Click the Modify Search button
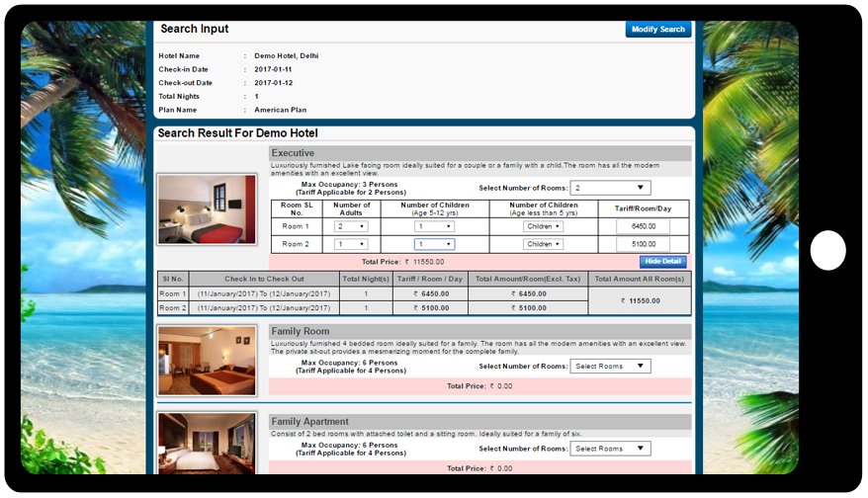Screen dimensions: 868x498 click(x=658, y=30)
